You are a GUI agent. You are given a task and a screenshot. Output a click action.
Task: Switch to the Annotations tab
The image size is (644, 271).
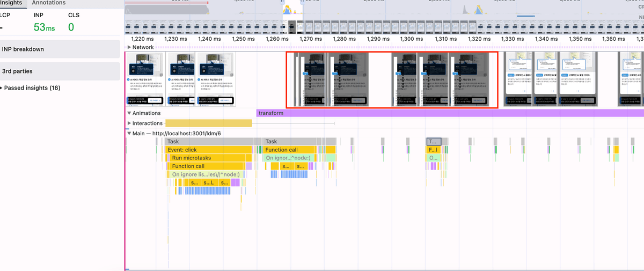tap(49, 3)
